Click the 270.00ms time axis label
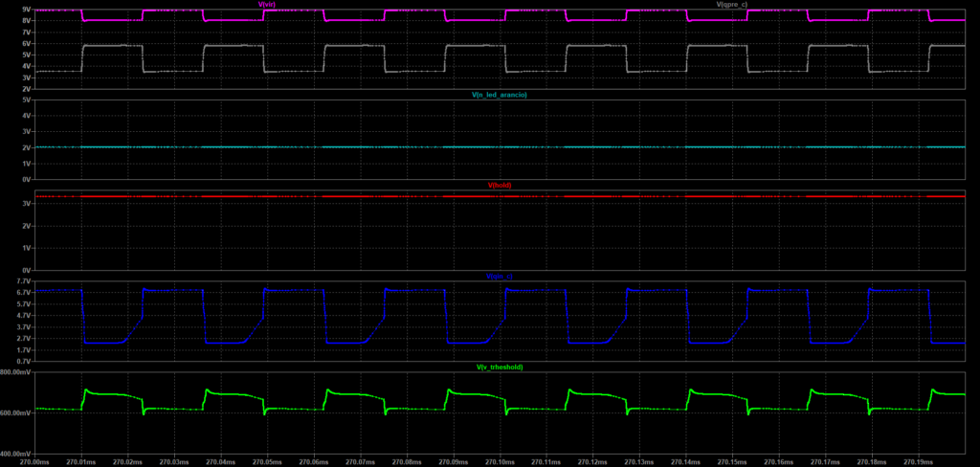Screen dimensions: 980x467 click(x=35, y=462)
